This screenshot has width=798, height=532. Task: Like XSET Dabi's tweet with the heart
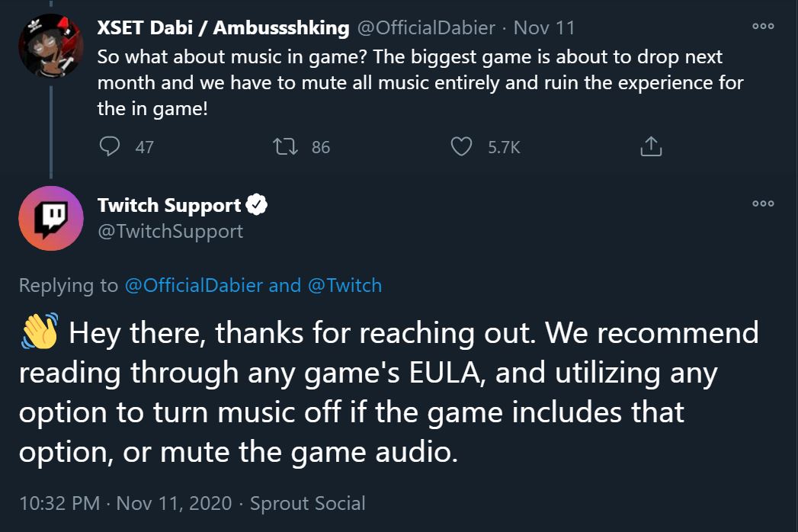pyautogui.click(x=462, y=146)
